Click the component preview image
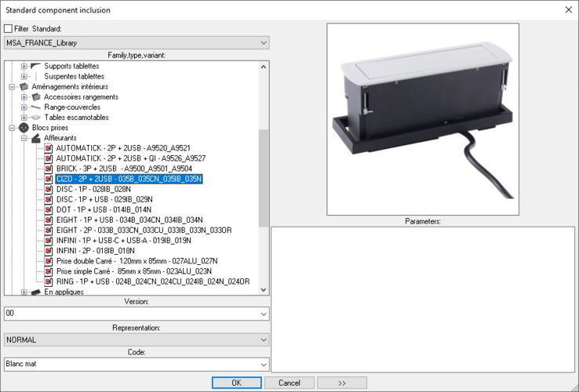This screenshot has height=392, width=579. [422, 118]
